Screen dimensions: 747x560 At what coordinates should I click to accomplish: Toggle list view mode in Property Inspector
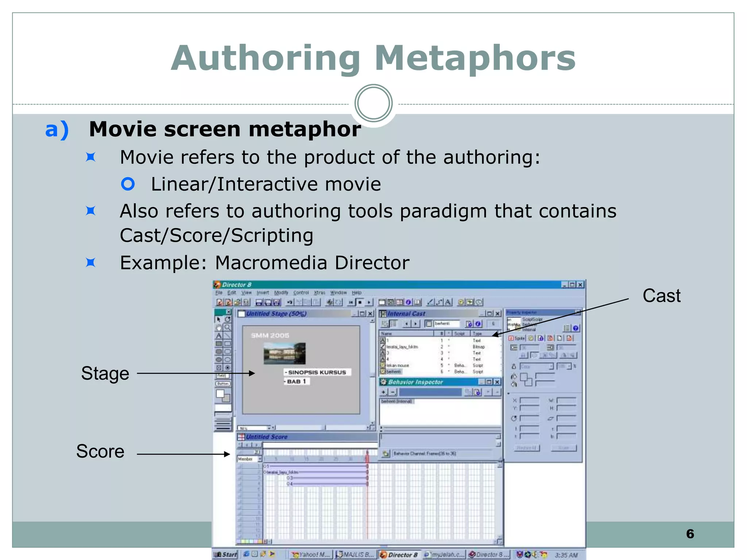[566, 328]
